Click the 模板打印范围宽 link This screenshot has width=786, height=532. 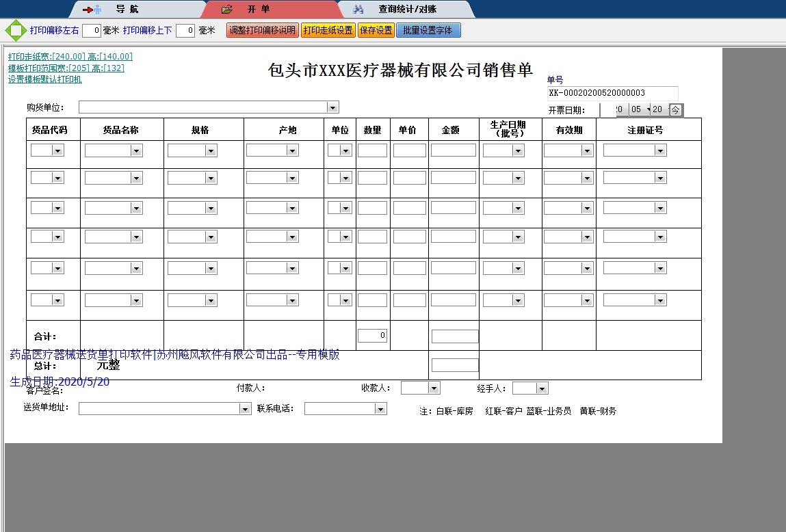(x=66, y=68)
